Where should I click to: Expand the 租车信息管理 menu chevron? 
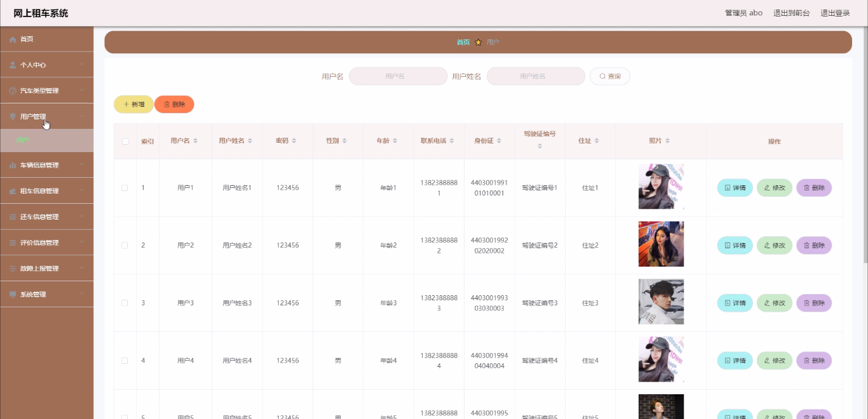click(82, 191)
